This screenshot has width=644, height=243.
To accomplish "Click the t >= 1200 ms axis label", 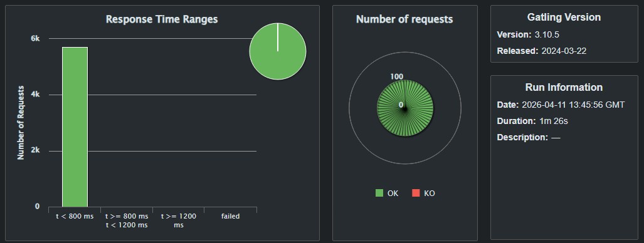I will pos(178,220).
